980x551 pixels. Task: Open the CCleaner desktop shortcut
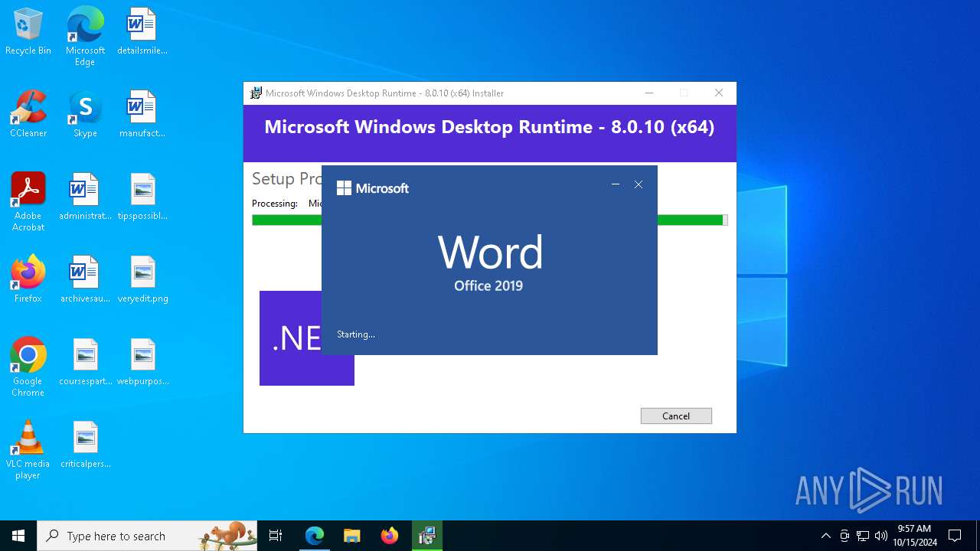click(x=28, y=115)
